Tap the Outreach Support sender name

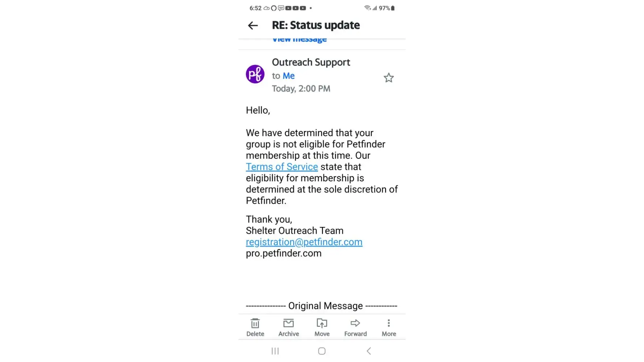click(311, 63)
